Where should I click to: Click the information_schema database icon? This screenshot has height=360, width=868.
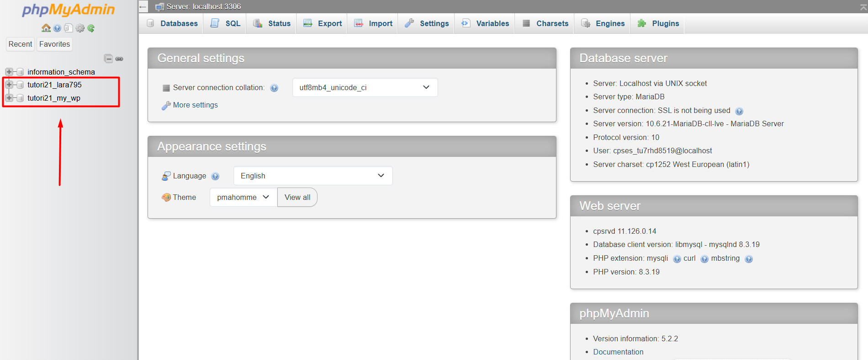20,72
